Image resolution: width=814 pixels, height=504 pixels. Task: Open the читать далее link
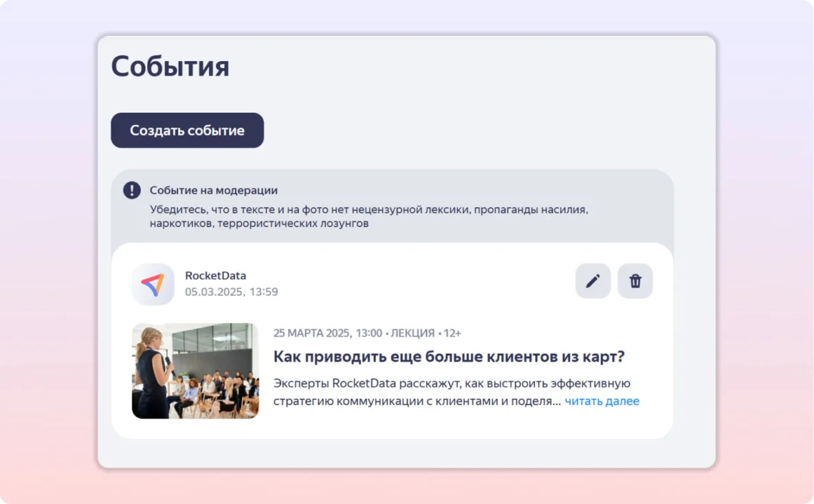click(602, 401)
